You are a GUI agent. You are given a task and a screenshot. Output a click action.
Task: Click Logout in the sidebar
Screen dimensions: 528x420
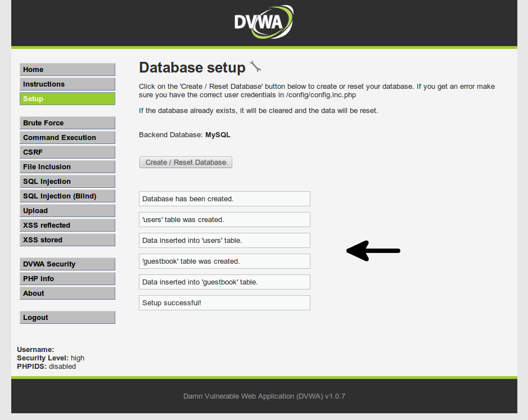[67, 318]
